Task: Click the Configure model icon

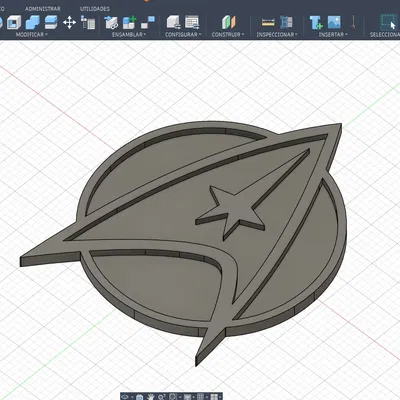Action: [173, 23]
